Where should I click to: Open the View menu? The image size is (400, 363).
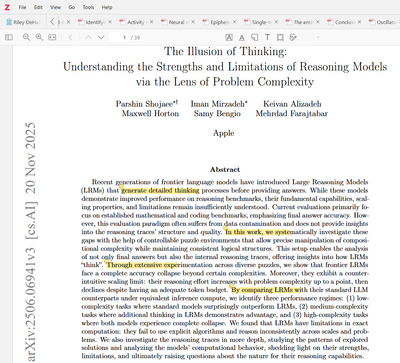pos(55,7)
